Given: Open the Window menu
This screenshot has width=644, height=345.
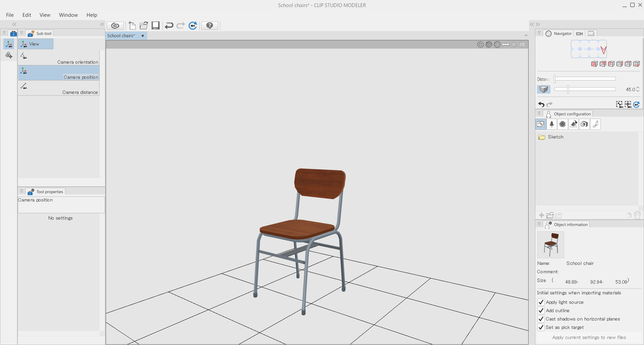Looking at the screenshot, I should (x=68, y=15).
